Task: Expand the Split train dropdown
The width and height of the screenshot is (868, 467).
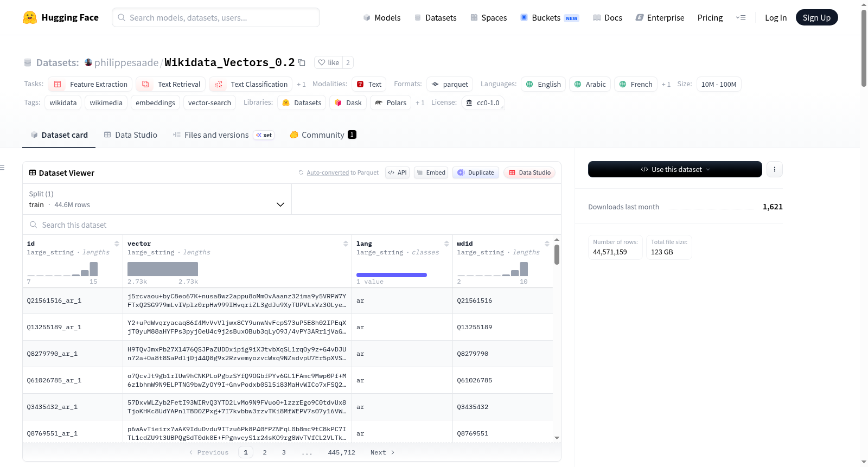Action: (x=157, y=199)
